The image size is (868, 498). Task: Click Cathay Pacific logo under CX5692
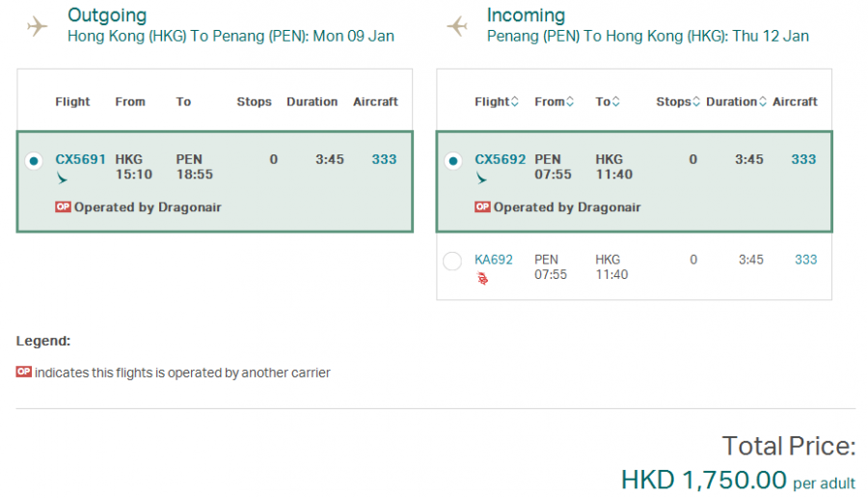[482, 179]
